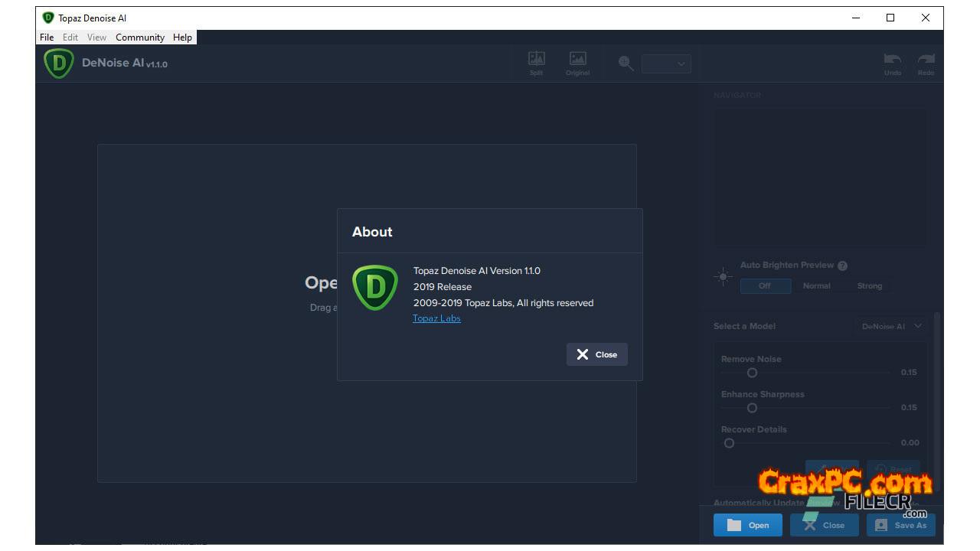Viewport: 980px width, 551px height.
Task: Click the Remove Noise slider handle
Action: (752, 373)
